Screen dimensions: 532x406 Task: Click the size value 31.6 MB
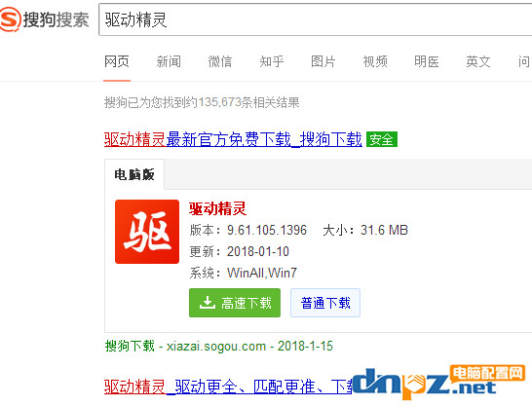(x=384, y=230)
